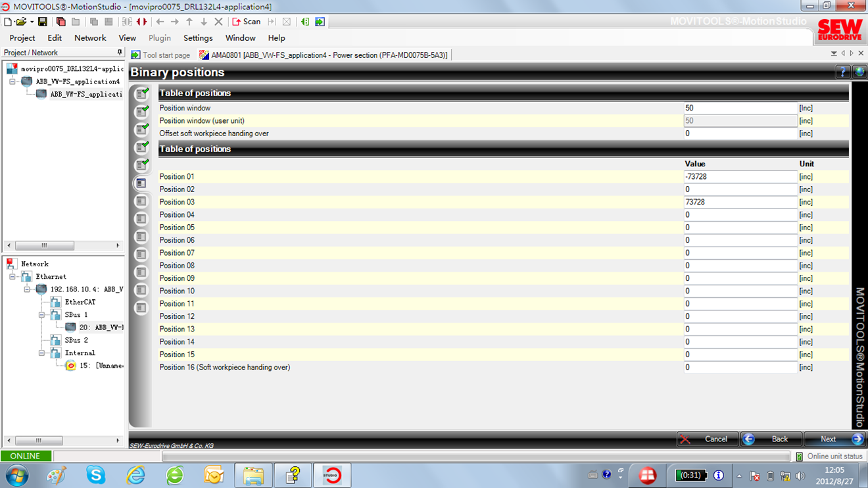Screen dimensions: 868x488
Task: Click the current highlighted wizard step icon
Action: click(x=141, y=183)
